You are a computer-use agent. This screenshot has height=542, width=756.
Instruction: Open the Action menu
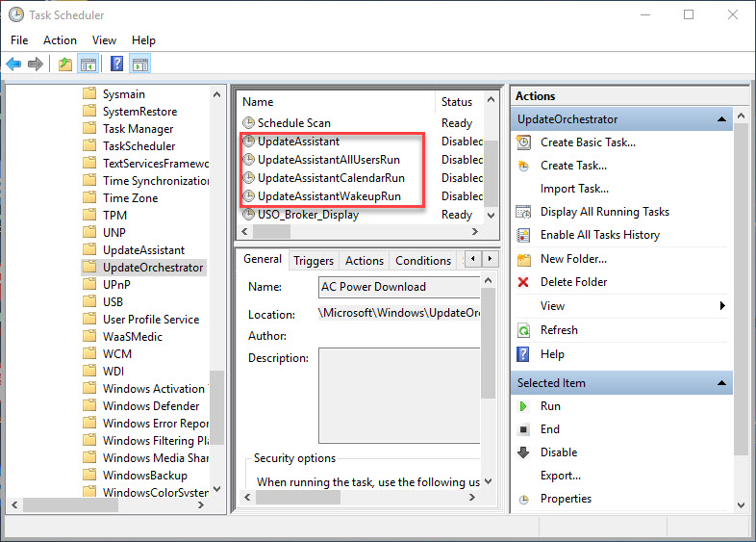[60, 40]
